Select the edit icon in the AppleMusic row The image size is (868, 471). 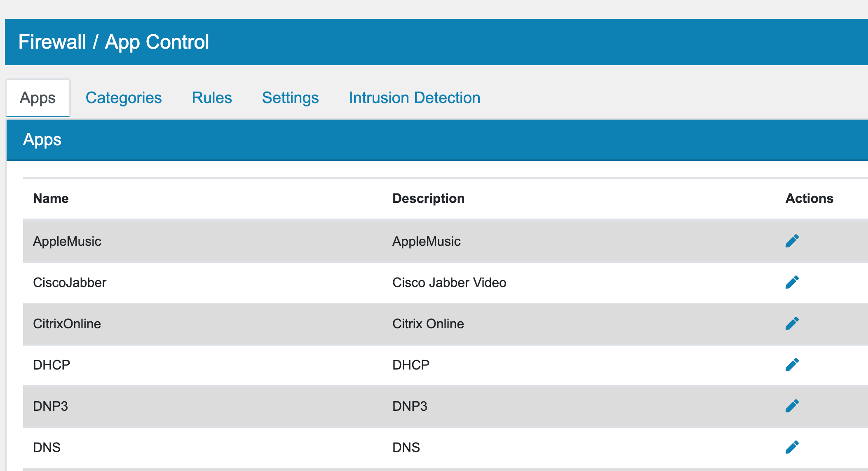point(793,241)
